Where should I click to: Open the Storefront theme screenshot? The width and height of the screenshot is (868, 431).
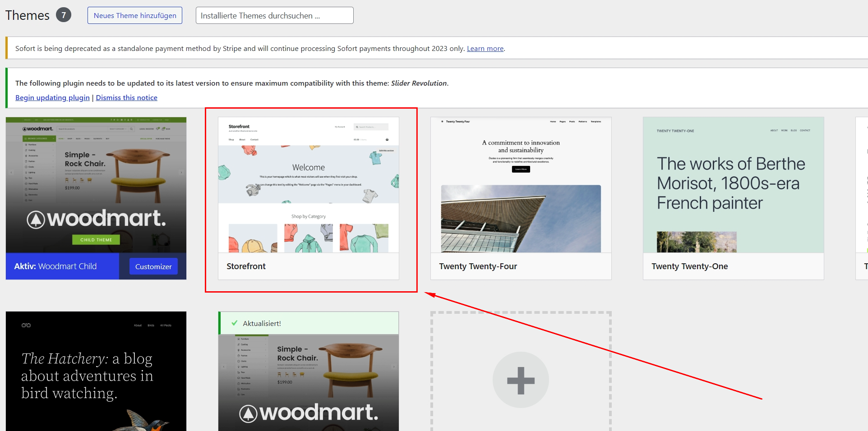[309, 185]
